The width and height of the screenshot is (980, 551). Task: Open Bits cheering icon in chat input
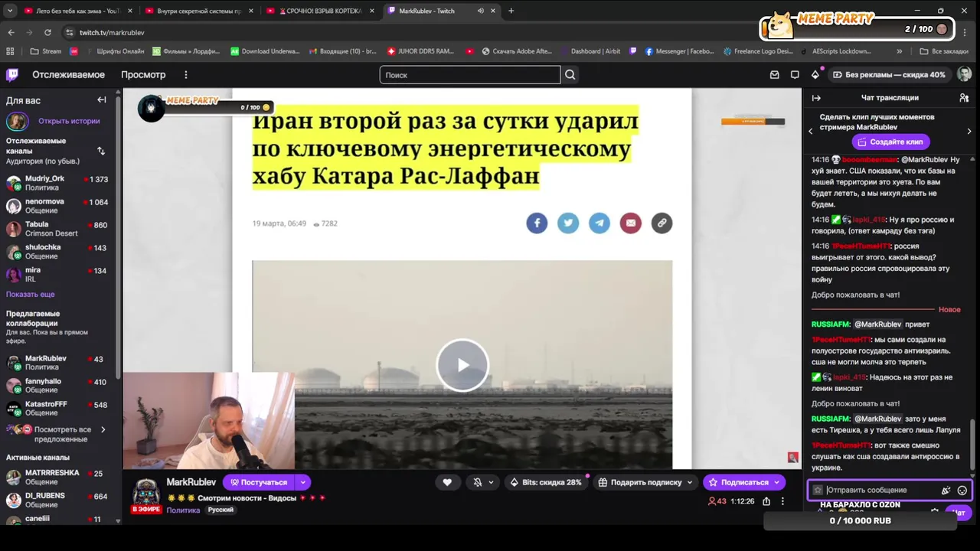pos(946,491)
